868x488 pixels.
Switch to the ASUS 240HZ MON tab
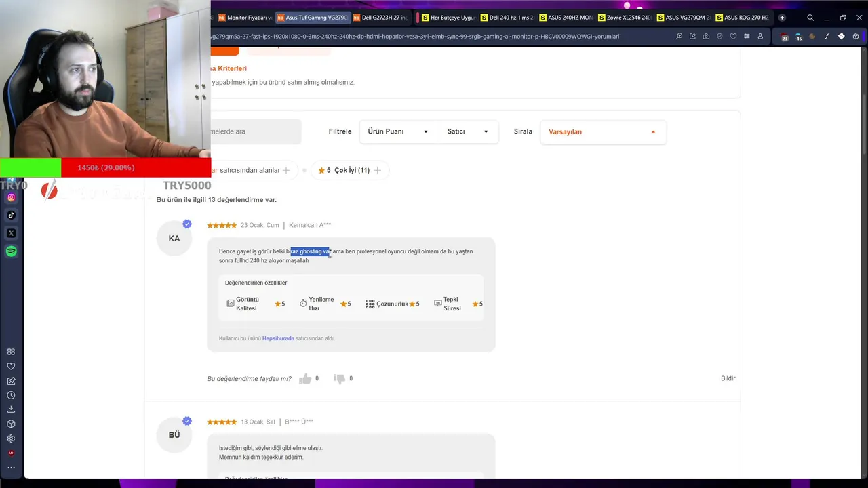click(x=566, y=18)
